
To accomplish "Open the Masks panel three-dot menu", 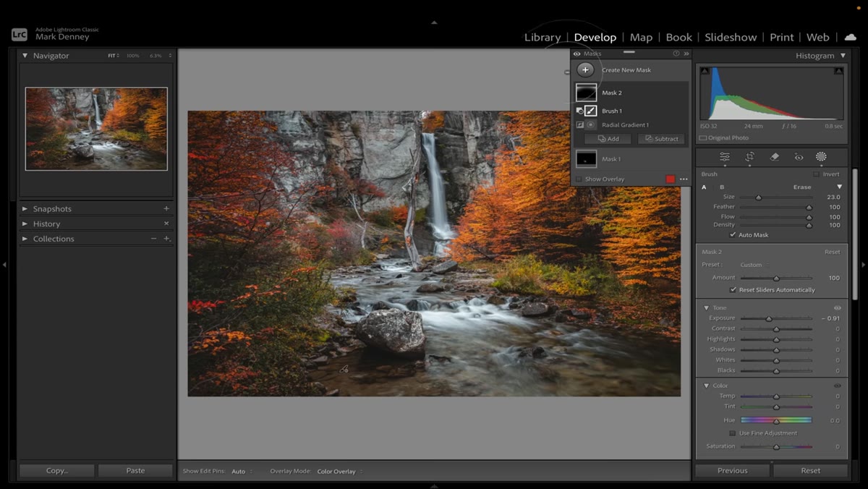I will (684, 179).
